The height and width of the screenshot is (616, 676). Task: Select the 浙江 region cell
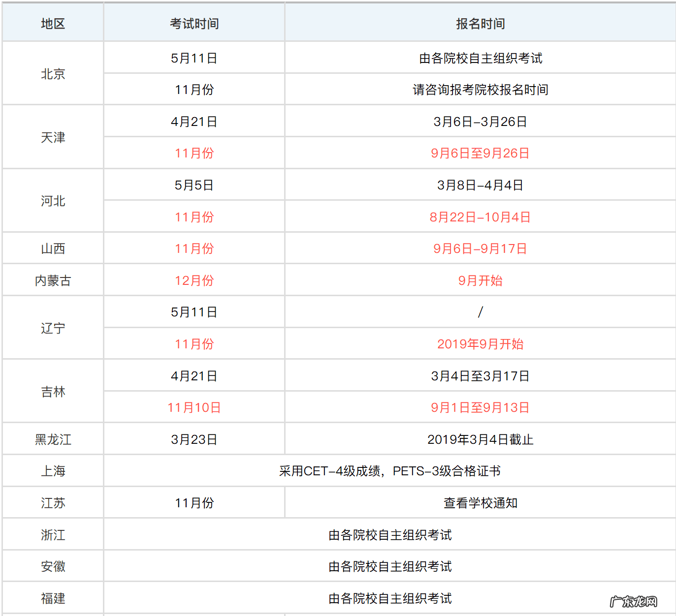click(x=53, y=535)
